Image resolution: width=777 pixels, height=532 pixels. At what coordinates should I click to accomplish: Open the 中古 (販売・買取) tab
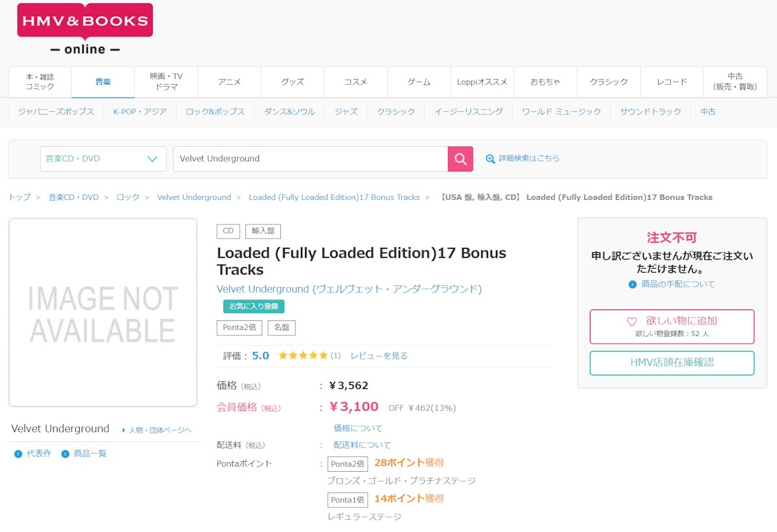[x=735, y=82]
